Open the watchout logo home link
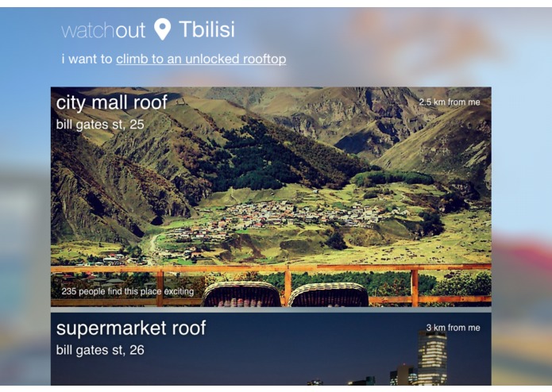 click(103, 30)
